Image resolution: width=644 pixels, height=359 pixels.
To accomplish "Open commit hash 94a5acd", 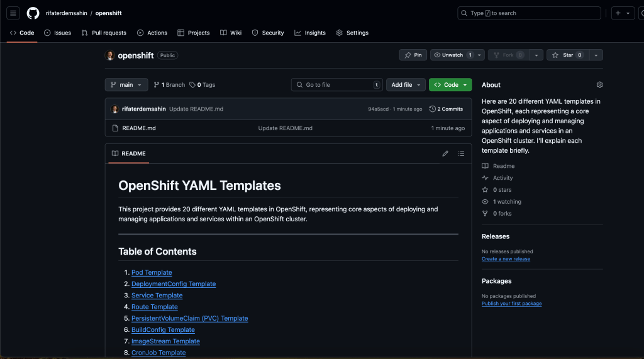I will click(x=378, y=109).
